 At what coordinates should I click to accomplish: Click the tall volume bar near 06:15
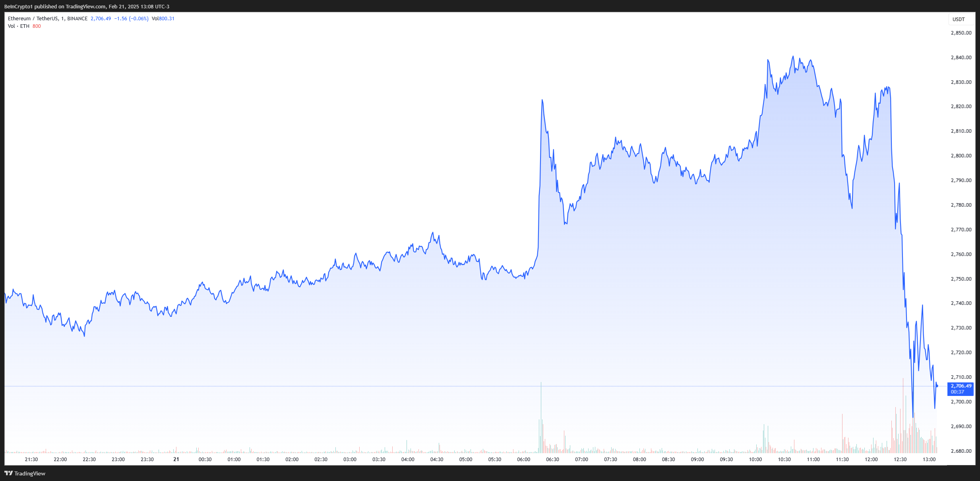pos(541,417)
